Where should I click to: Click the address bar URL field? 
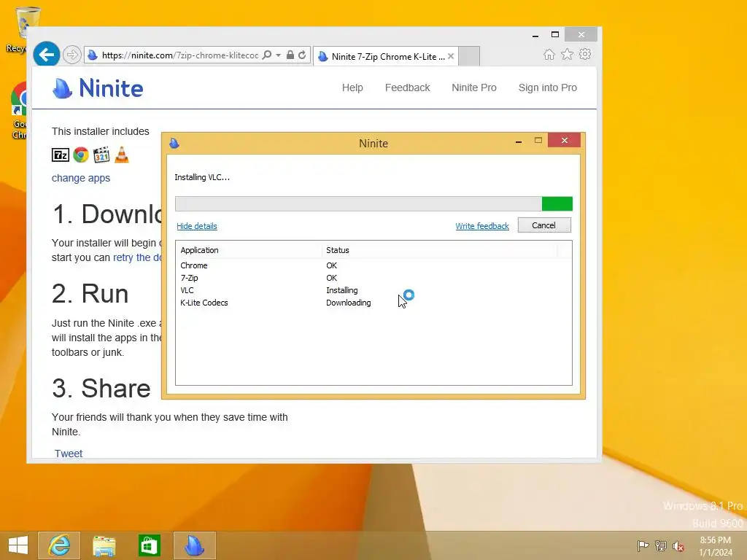pos(179,55)
